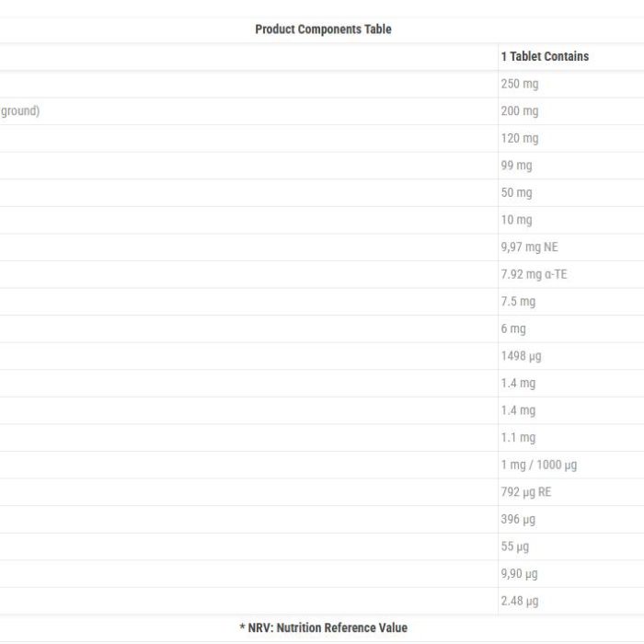644x644 pixels.
Task: Click the 1 mg / 1000 µg entry
Action: tap(539, 465)
